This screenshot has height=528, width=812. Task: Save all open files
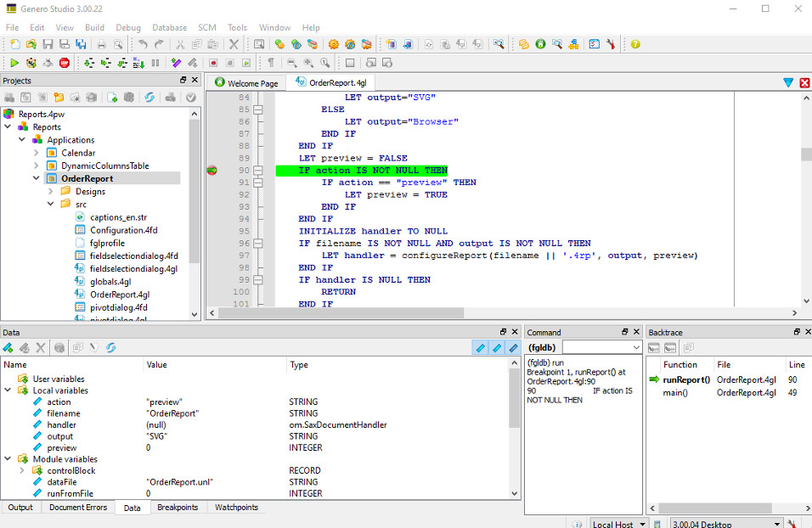click(82, 43)
